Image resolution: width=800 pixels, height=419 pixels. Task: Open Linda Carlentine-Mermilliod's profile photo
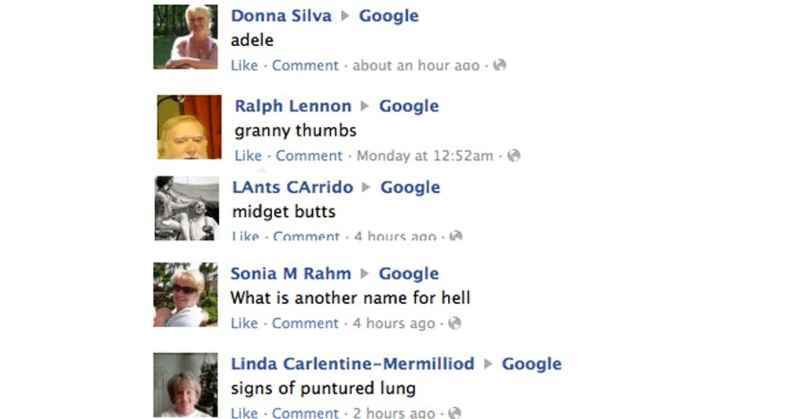[185, 385]
